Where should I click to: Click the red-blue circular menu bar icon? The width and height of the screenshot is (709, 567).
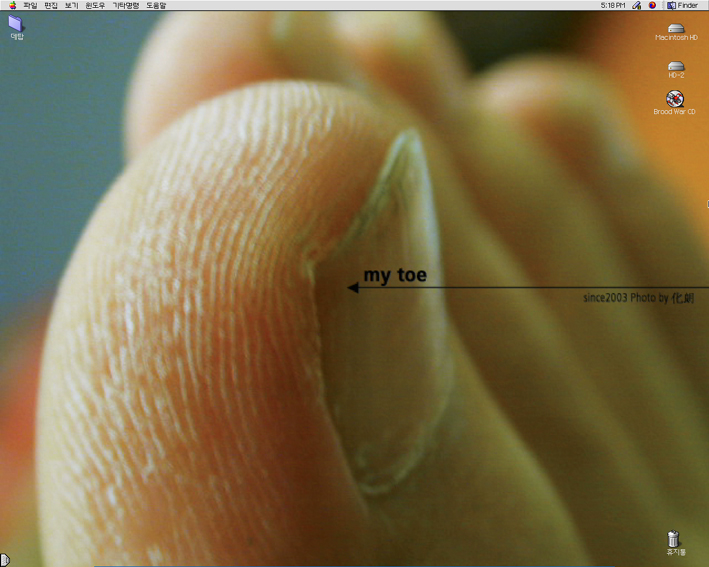click(x=652, y=5)
